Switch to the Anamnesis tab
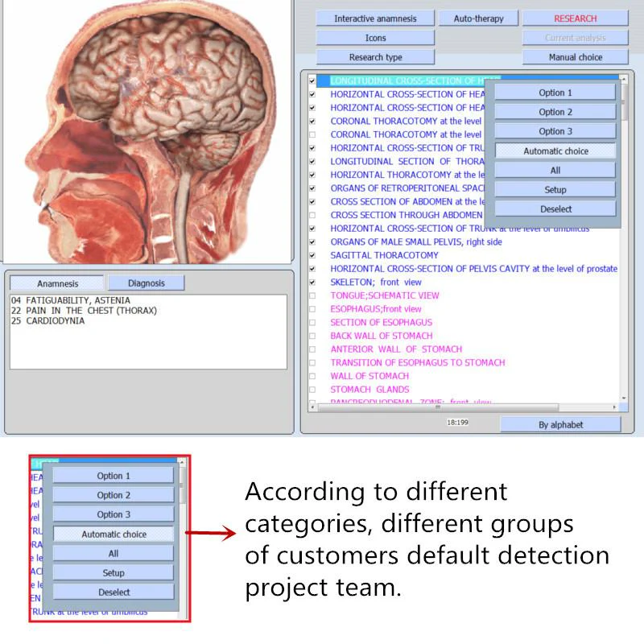 [56, 283]
